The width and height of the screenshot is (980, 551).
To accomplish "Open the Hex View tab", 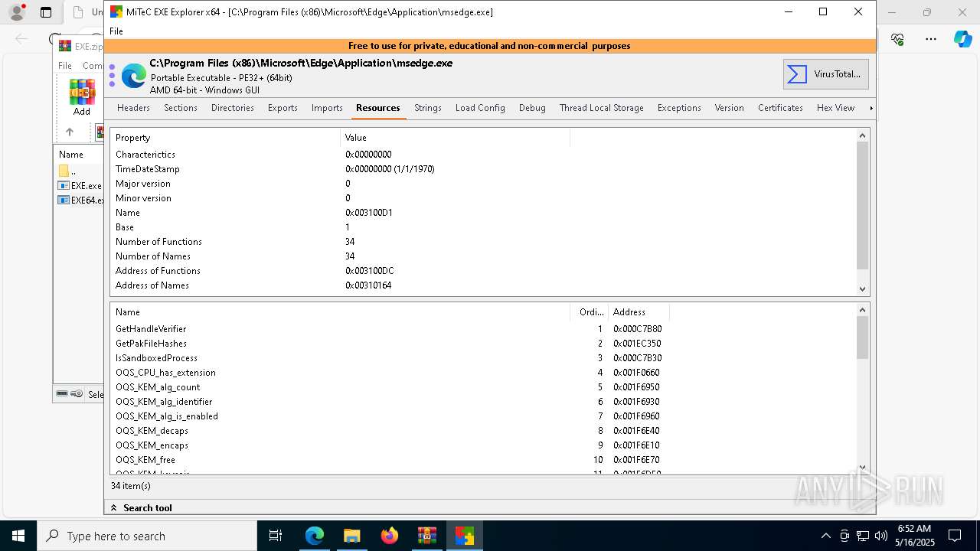I will coord(835,108).
